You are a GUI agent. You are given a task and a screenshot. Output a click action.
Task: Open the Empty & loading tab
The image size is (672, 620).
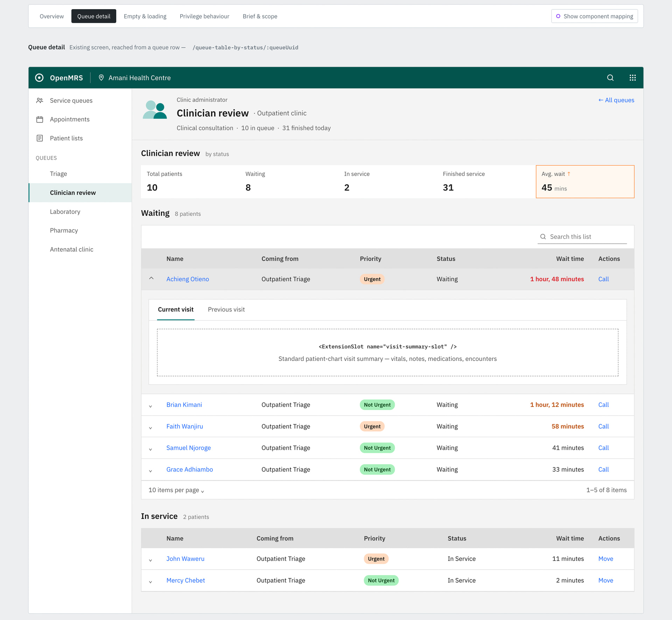tap(145, 16)
